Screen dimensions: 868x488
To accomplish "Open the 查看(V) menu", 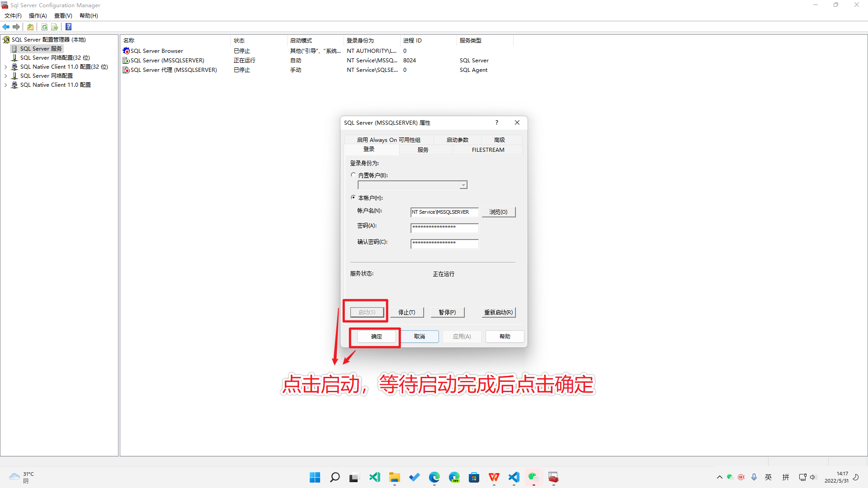I will tap(63, 16).
